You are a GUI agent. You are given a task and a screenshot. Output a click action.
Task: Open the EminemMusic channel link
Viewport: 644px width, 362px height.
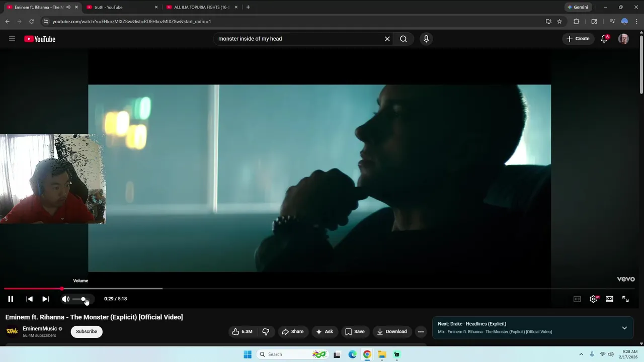(x=40, y=328)
